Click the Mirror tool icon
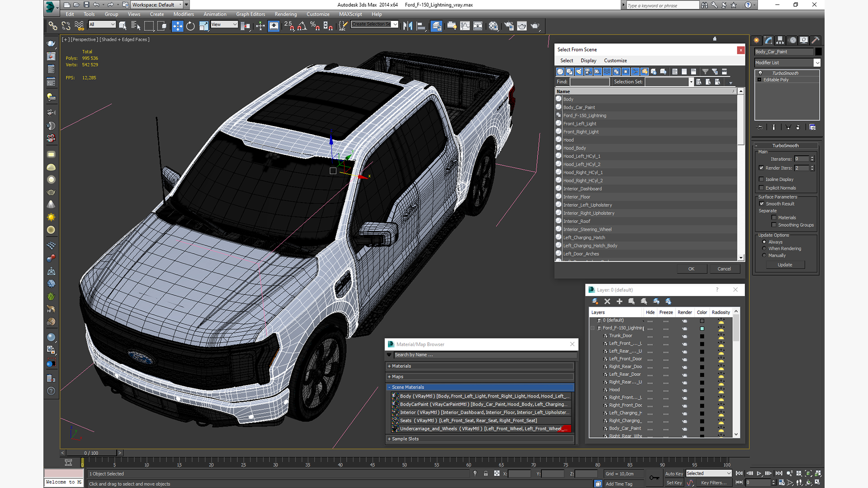This screenshot has width=868, height=488. (x=408, y=26)
